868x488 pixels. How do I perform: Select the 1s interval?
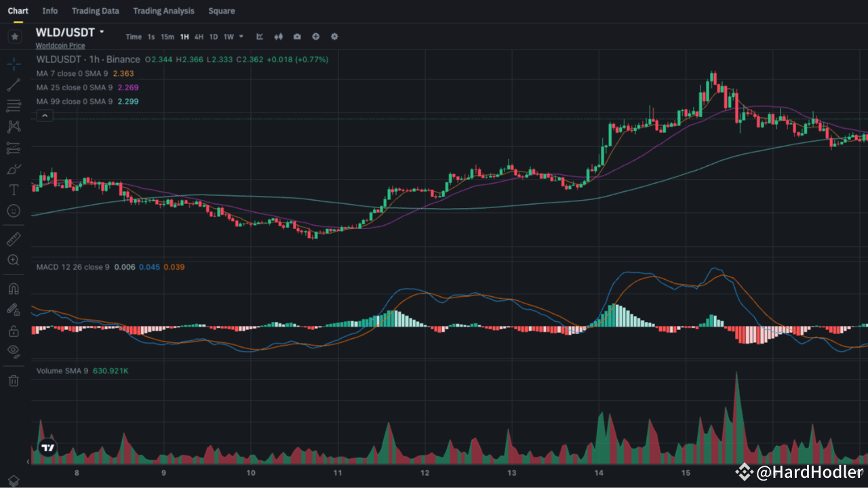(x=151, y=37)
